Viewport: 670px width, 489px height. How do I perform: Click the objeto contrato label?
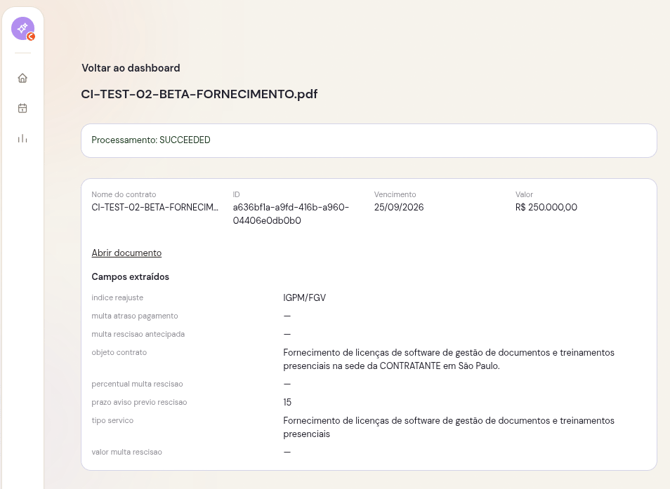click(119, 352)
